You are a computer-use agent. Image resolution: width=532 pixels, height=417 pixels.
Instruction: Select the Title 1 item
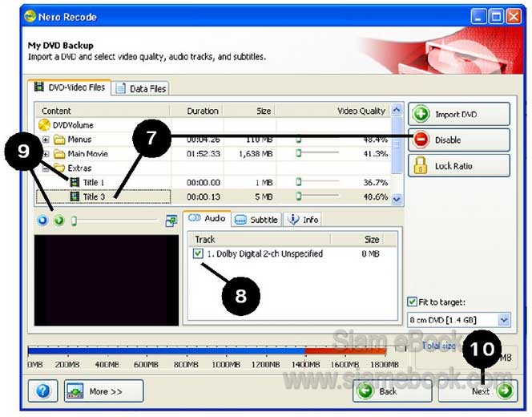click(93, 182)
